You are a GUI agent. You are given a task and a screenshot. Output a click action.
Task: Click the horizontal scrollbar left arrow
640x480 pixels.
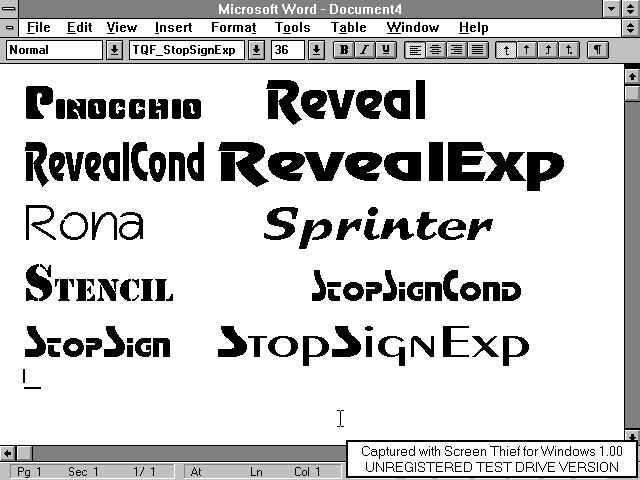[8, 453]
